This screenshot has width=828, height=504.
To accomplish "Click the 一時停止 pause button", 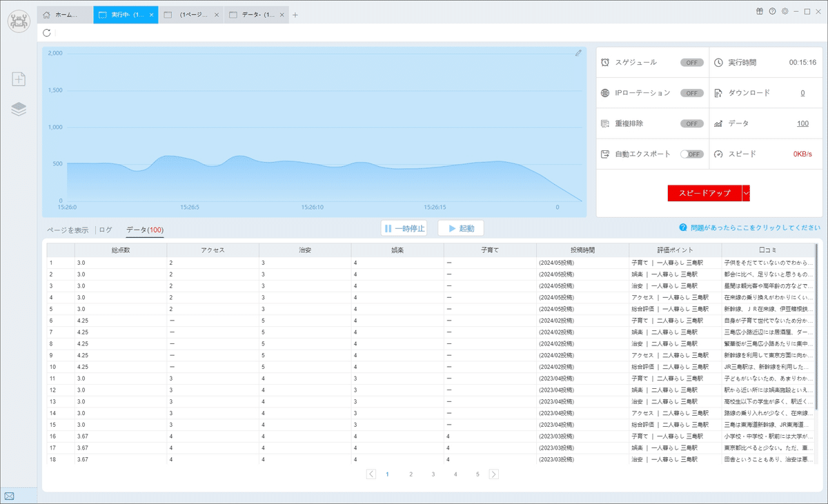I will (404, 228).
